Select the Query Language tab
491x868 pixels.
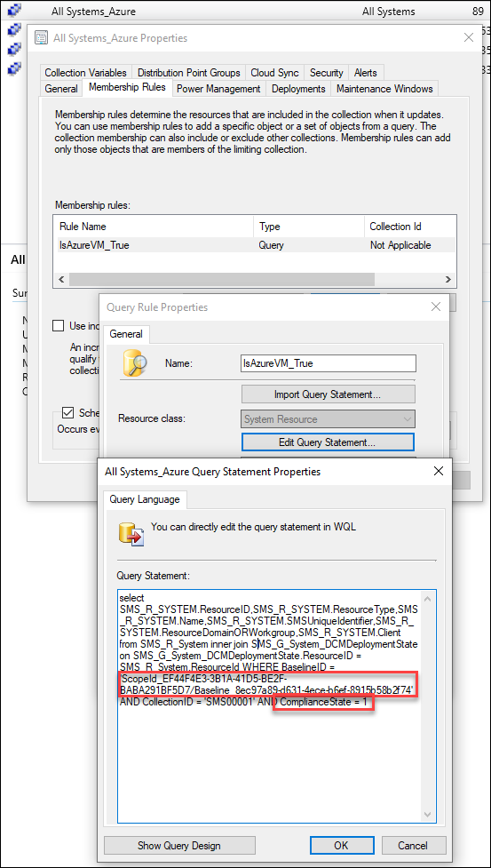pyautogui.click(x=145, y=498)
